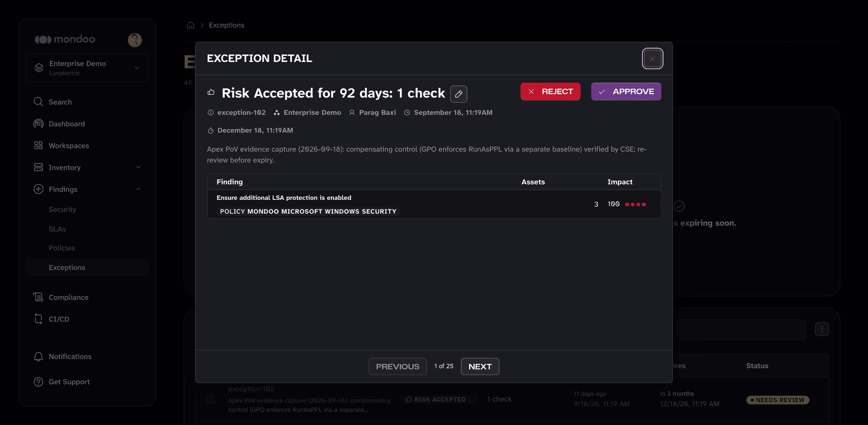Open the Security findings submenu item
Screen dimensions: 868x425
pyautogui.click(x=62, y=210)
